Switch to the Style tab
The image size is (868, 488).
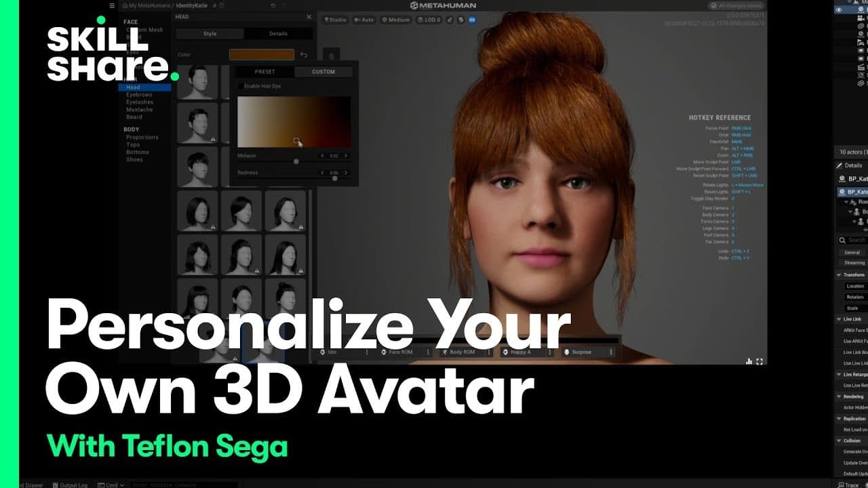point(210,33)
